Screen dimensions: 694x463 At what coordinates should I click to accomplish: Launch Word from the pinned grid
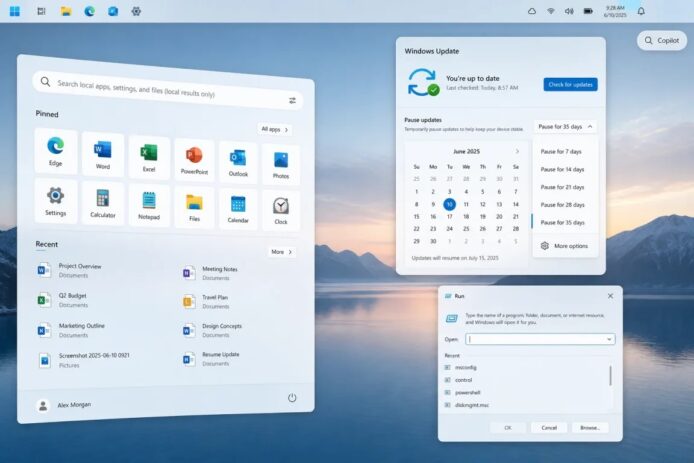pyautogui.click(x=103, y=154)
